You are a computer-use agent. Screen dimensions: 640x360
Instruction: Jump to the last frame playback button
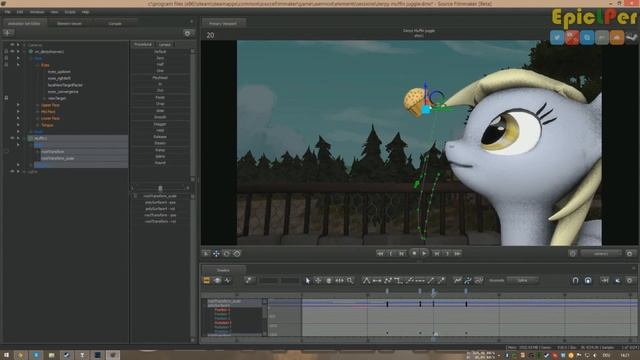[458, 253]
